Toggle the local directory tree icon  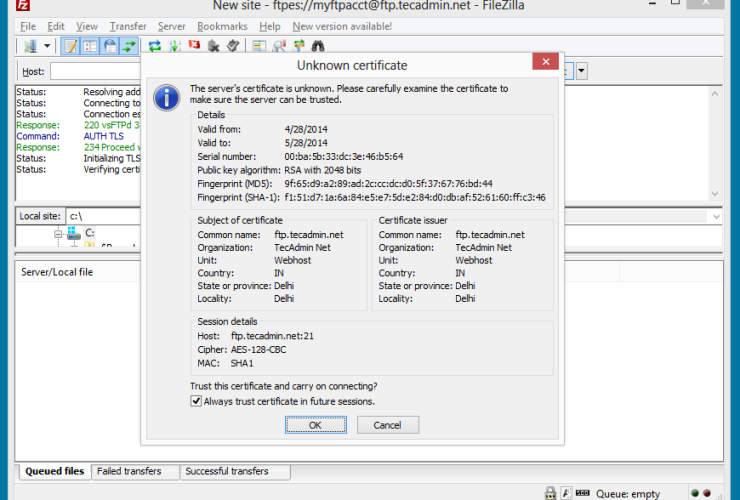[90, 46]
